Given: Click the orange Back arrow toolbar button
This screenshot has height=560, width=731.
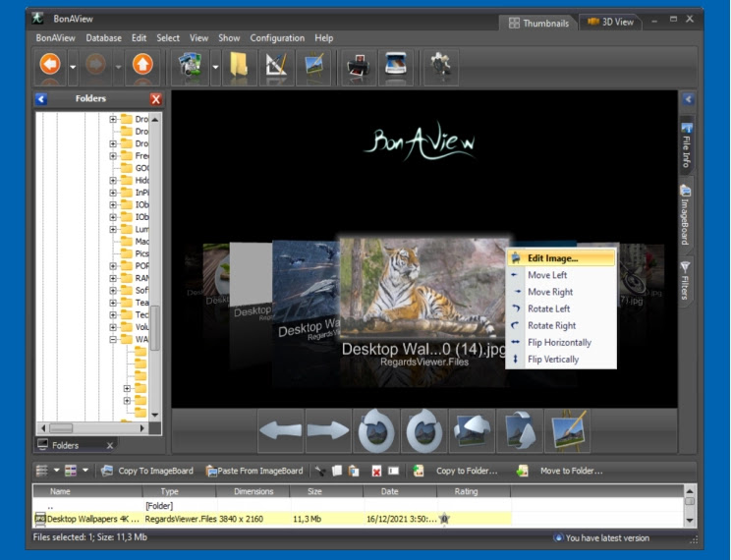Looking at the screenshot, I should [50, 66].
